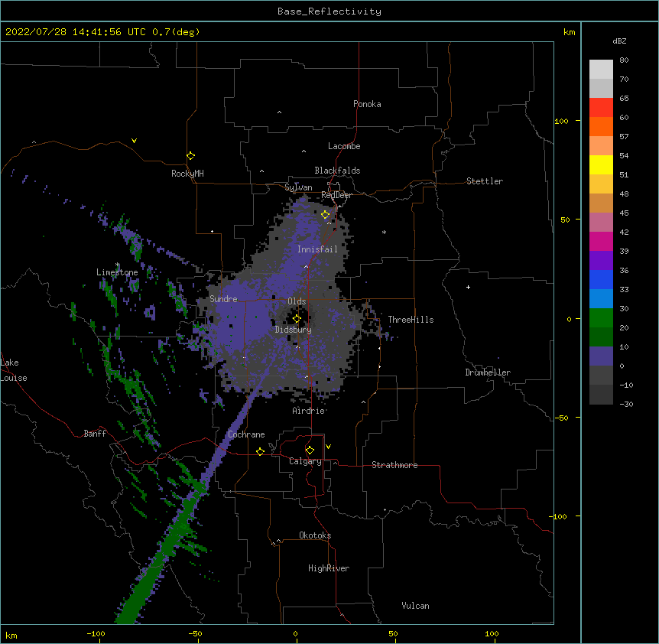The image size is (659, 644).
Task: Click the yellow V marker northwest of RockyMH
Action: pyautogui.click(x=134, y=141)
